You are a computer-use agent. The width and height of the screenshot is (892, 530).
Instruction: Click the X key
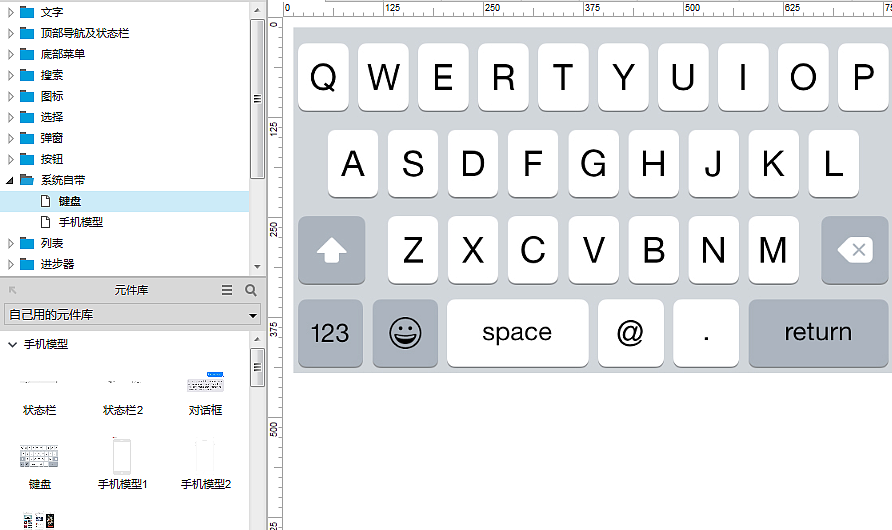[473, 250]
